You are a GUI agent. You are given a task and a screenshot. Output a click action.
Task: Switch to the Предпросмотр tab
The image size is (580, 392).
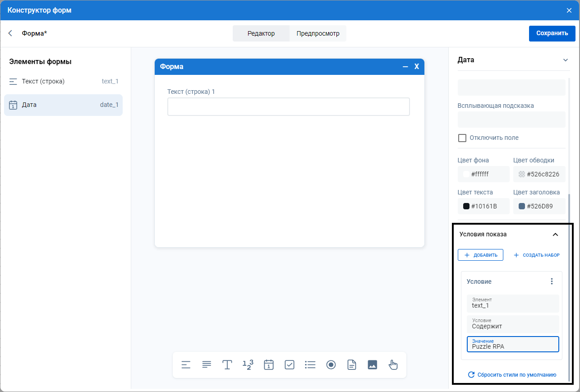click(x=318, y=33)
